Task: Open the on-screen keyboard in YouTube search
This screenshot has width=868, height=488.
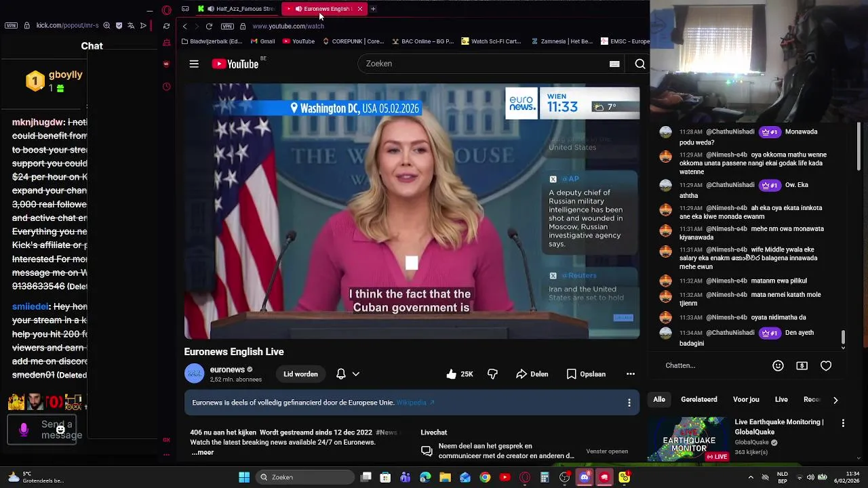Action: click(614, 64)
